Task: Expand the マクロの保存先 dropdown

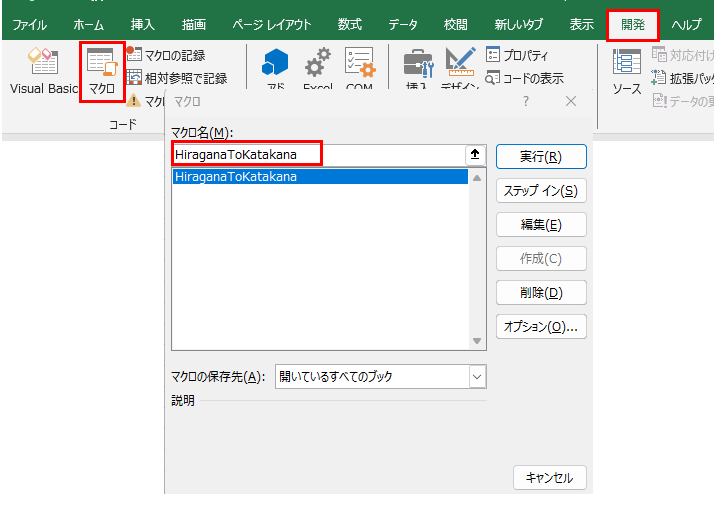Action: point(477,377)
